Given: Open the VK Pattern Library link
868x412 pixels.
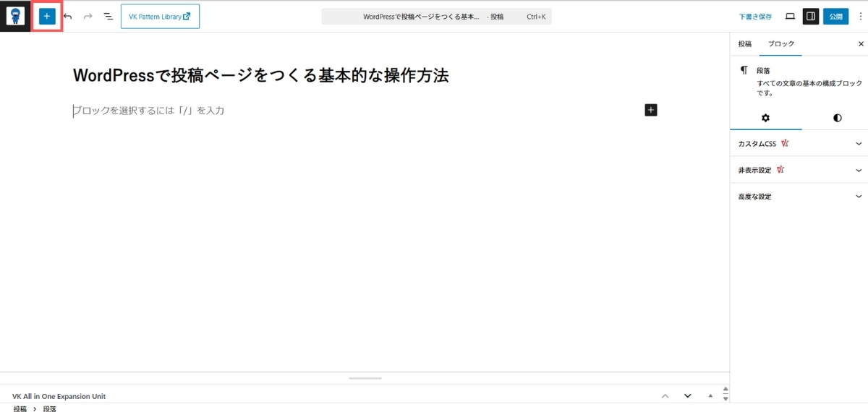Looking at the screenshot, I should coord(160,17).
